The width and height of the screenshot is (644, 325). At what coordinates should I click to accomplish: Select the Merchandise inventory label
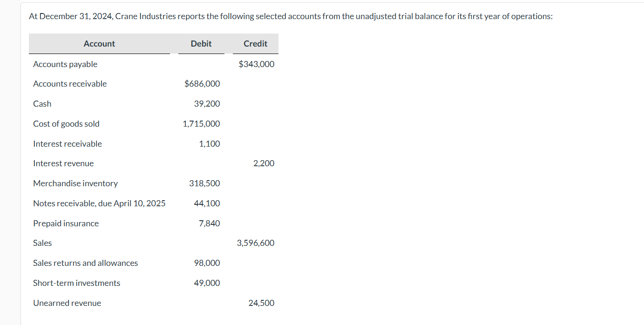(x=75, y=183)
